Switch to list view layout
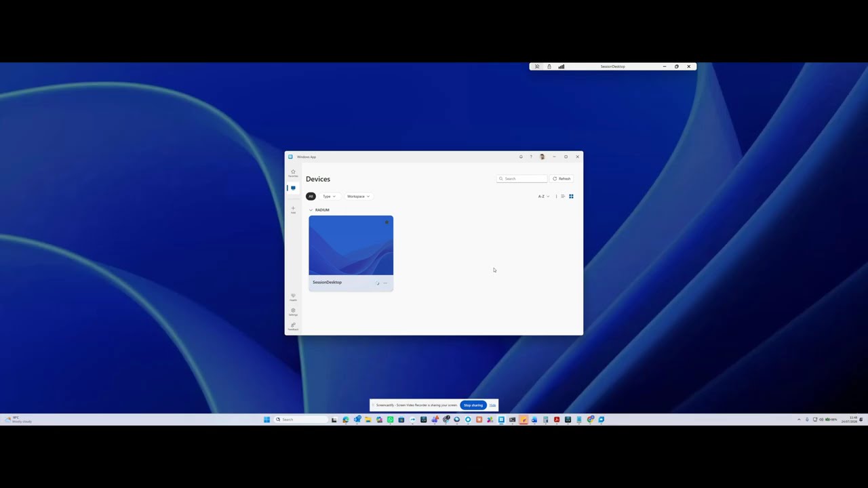 click(x=563, y=197)
